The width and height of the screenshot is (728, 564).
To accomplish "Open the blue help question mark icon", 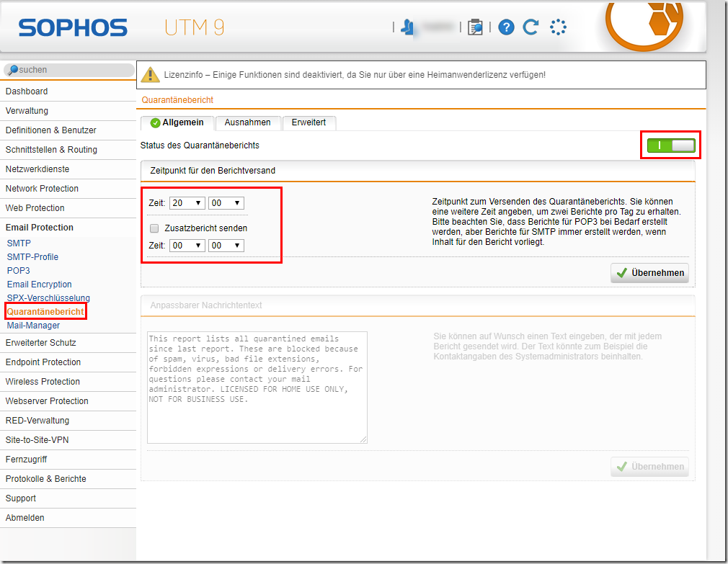I will click(x=506, y=27).
